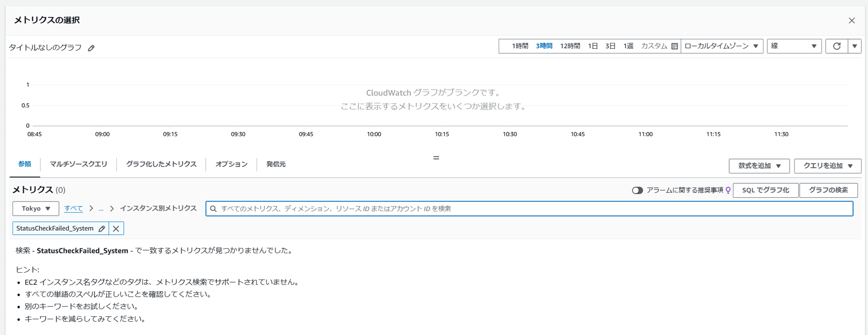Click the 10:00 time axis label
The image size is (868, 335).
374,134
